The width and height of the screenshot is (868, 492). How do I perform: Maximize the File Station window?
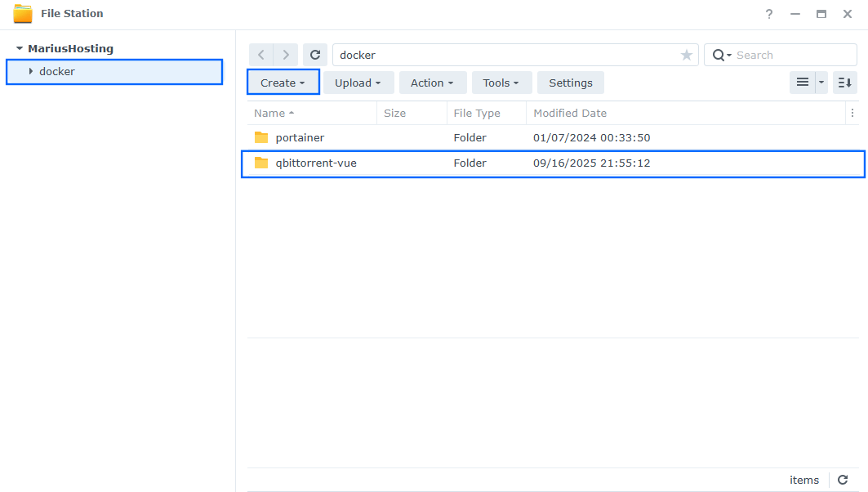point(821,14)
